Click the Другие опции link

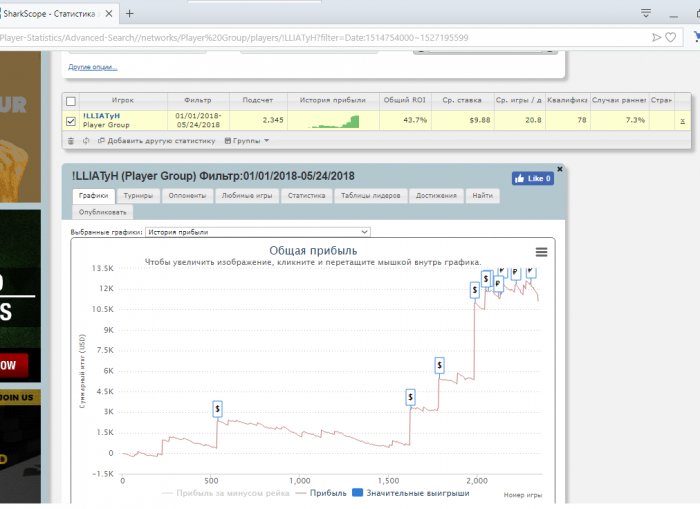pyautogui.click(x=92, y=67)
